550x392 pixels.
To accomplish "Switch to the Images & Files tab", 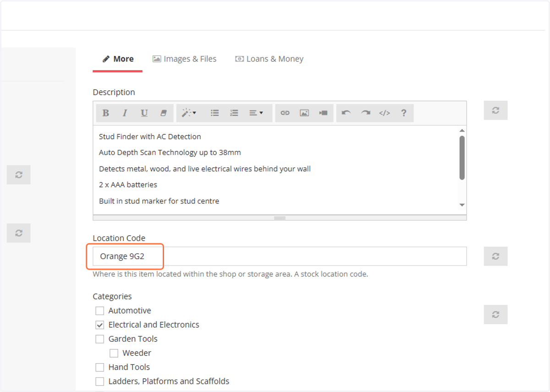I will pyautogui.click(x=184, y=59).
